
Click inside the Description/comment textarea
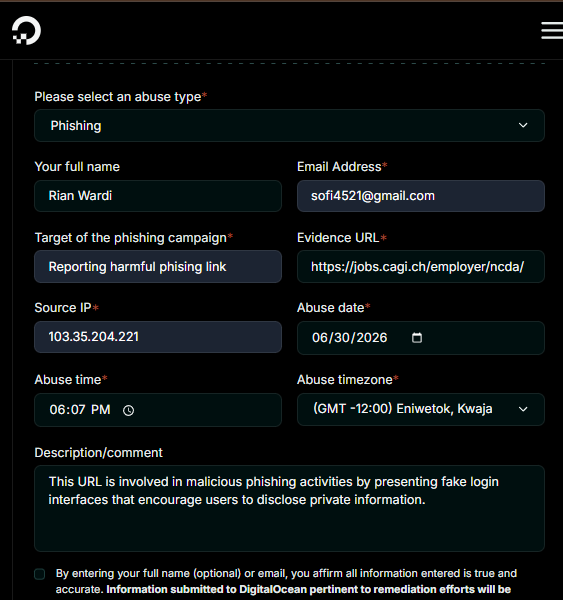tap(289, 509)
